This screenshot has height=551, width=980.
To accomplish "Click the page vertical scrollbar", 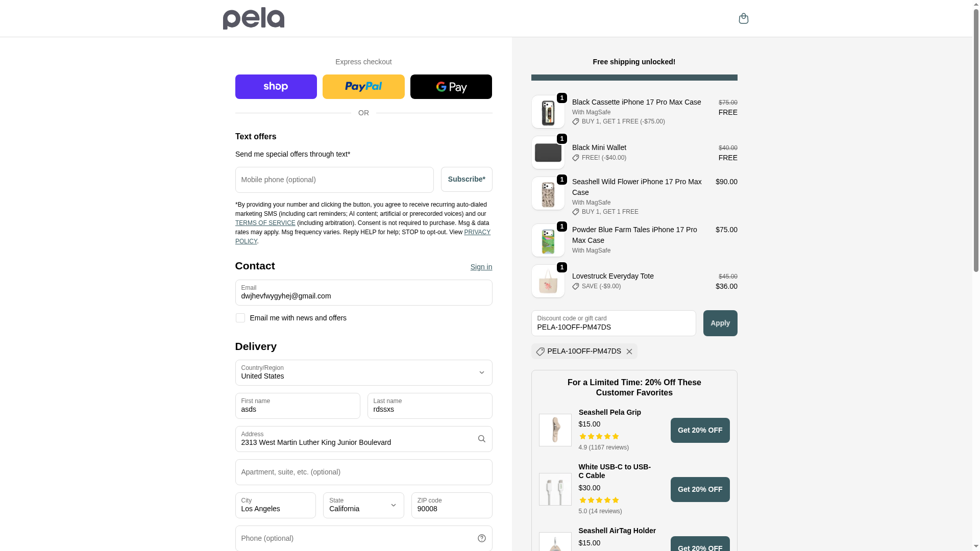I will point(976,153).
